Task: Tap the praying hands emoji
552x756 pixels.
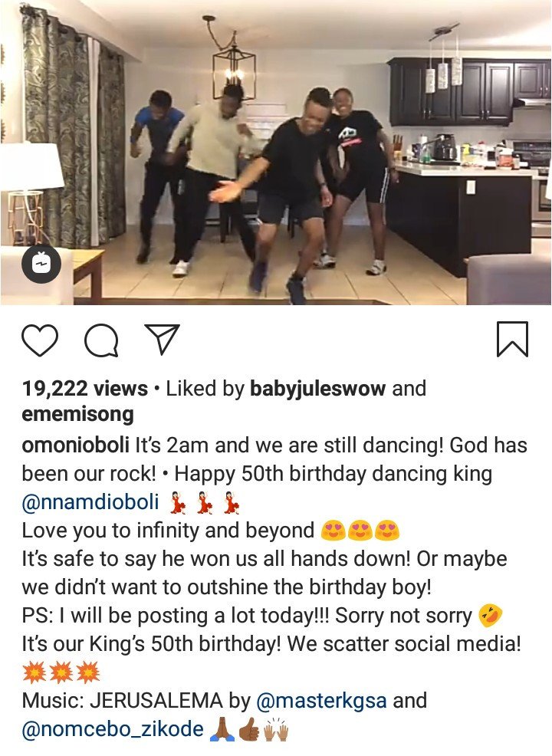Action: [223, 729]
